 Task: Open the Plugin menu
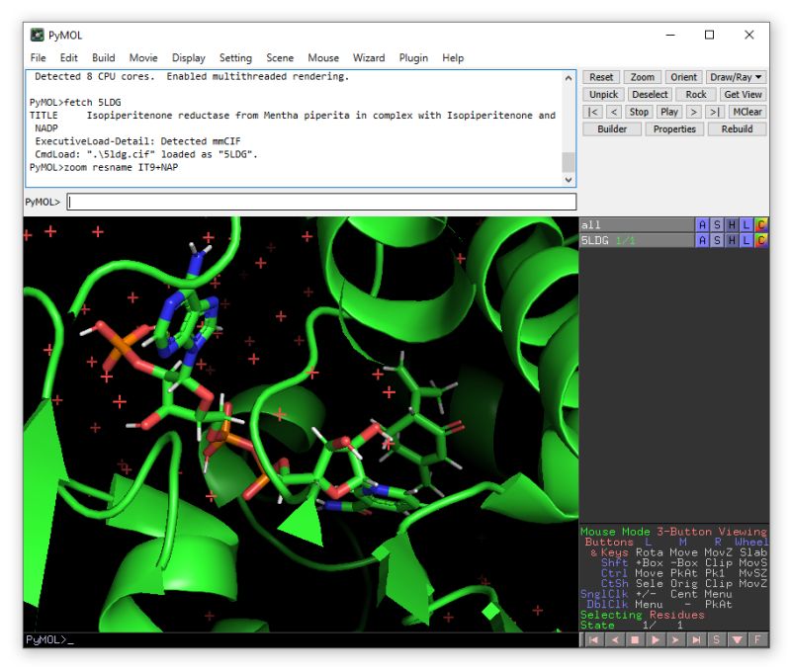coord(413,58)
